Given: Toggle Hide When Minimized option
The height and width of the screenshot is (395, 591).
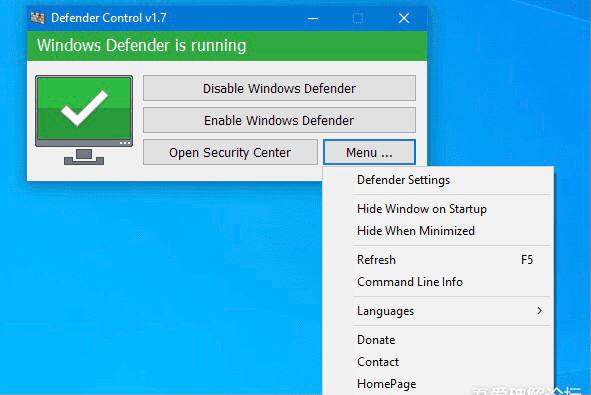Looking at the screenshot, I should 438,231.
